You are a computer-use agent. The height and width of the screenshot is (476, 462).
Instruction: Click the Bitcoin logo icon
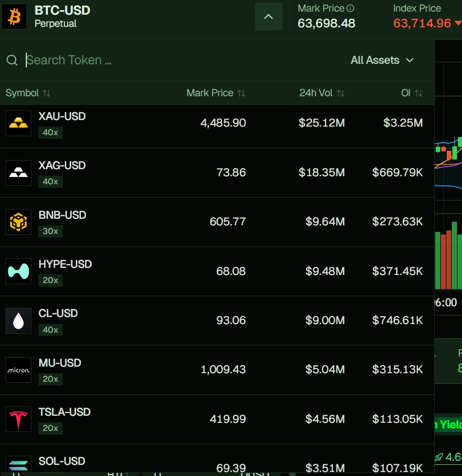[x=14, y=16]
